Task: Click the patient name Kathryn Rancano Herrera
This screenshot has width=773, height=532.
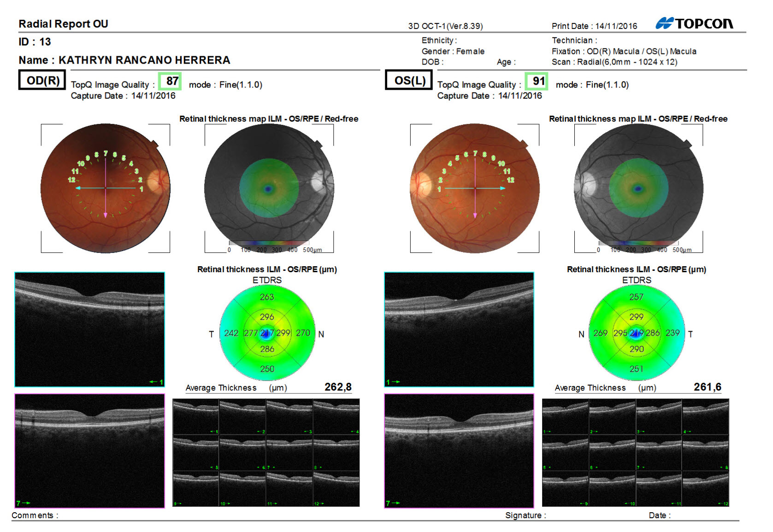Action: (144, 60)
